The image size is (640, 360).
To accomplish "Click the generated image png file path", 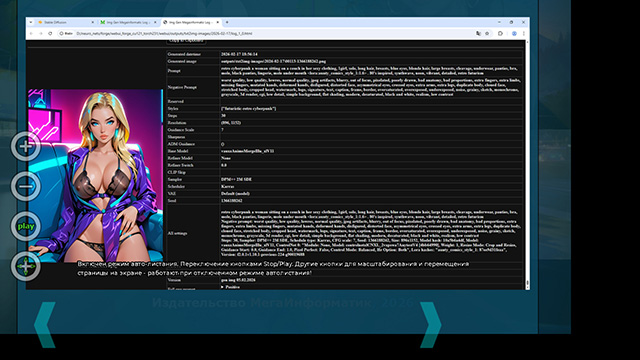I will tap(273, 61).
